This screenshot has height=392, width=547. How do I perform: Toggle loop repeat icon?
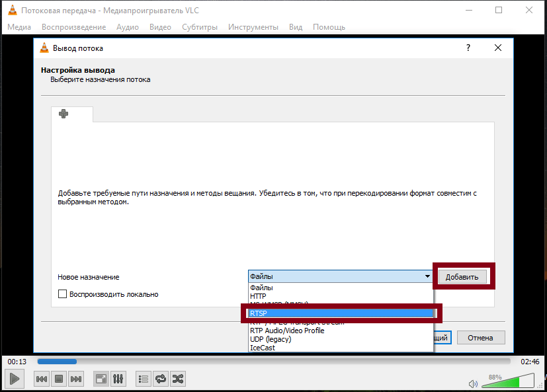click(x=161, y=379)
